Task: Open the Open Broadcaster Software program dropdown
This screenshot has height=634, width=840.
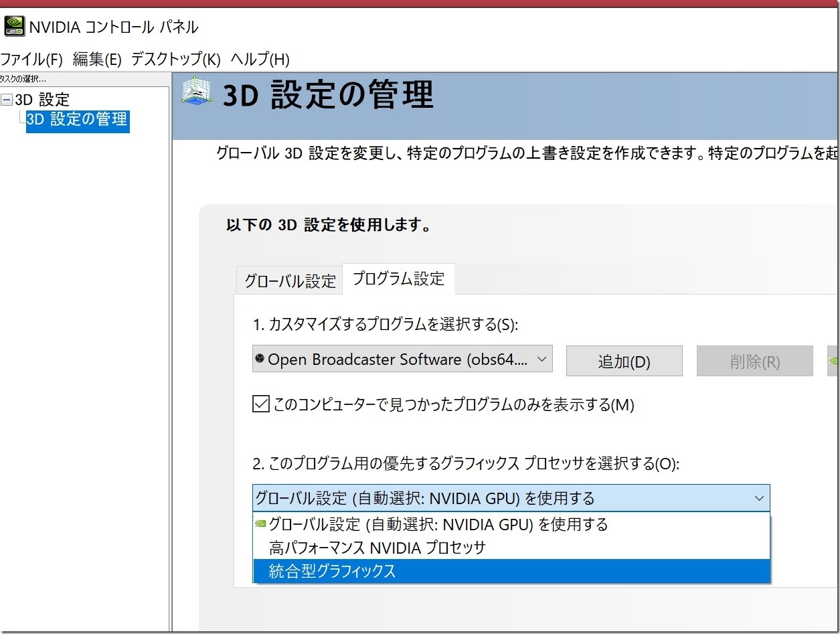Action: click(x=402, y=360)
